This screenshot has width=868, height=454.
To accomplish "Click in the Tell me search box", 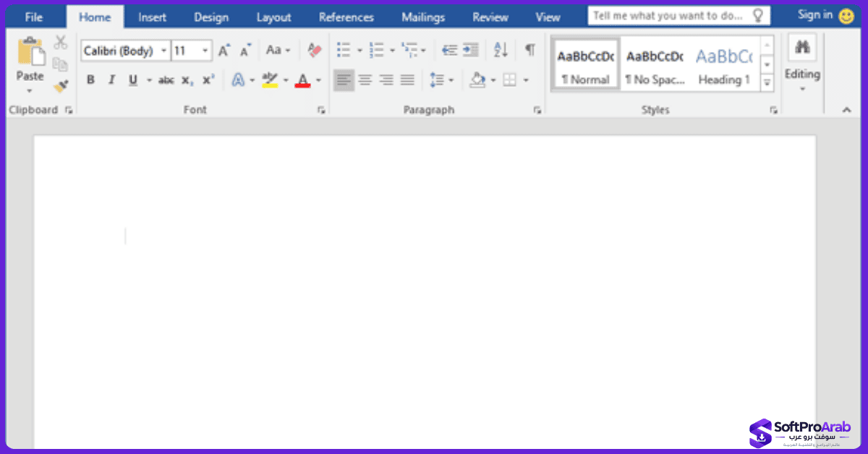I will tap(678, 16).
